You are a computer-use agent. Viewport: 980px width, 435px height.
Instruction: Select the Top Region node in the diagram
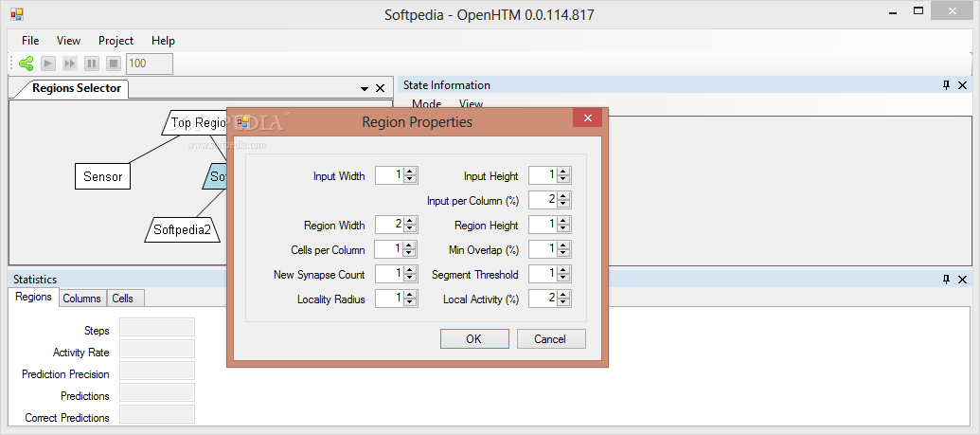pos(195,122)
